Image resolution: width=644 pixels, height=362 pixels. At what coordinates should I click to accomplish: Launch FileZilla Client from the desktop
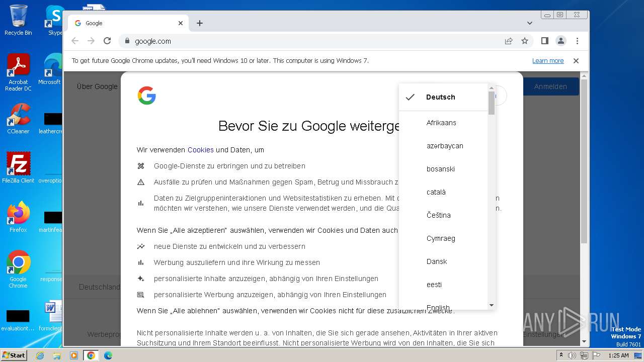click(x=18, y=167)
